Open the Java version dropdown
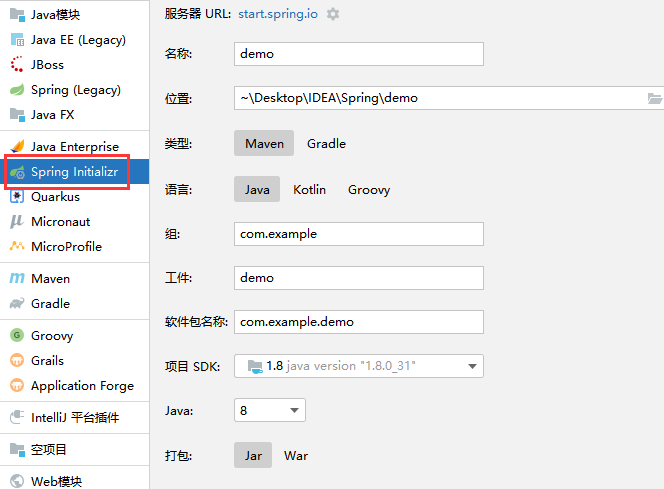Viewport: 664px width, 489px height. click(295, 411)
